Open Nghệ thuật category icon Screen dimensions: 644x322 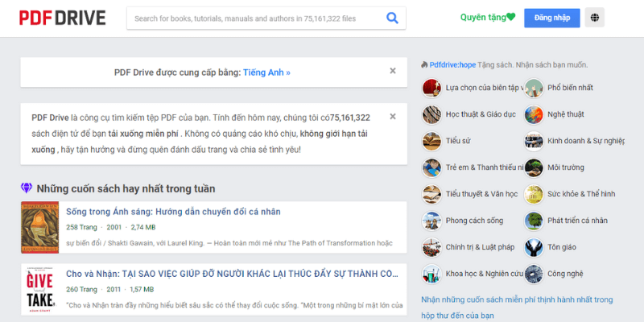pos(534,114)
